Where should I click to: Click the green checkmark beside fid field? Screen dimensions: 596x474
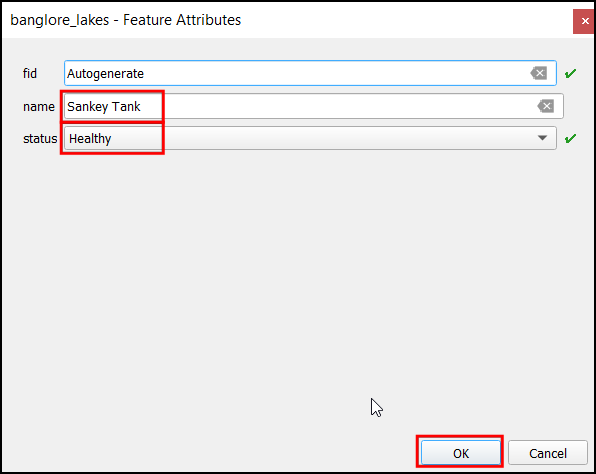tap(570, 73)
